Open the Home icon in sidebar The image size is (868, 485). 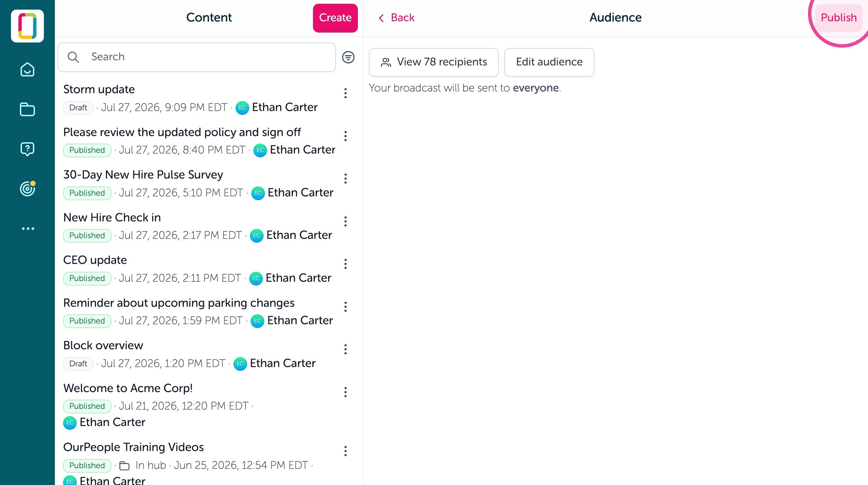pyautogui.click(x=27, y=70)
